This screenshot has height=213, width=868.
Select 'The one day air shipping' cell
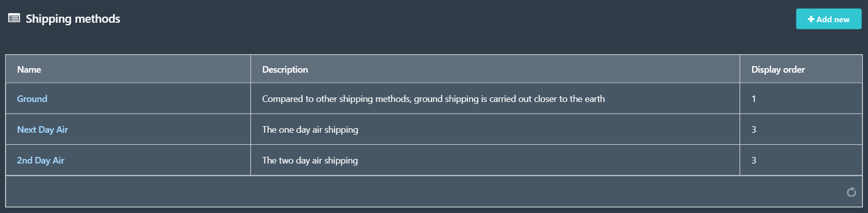(495, 129)
